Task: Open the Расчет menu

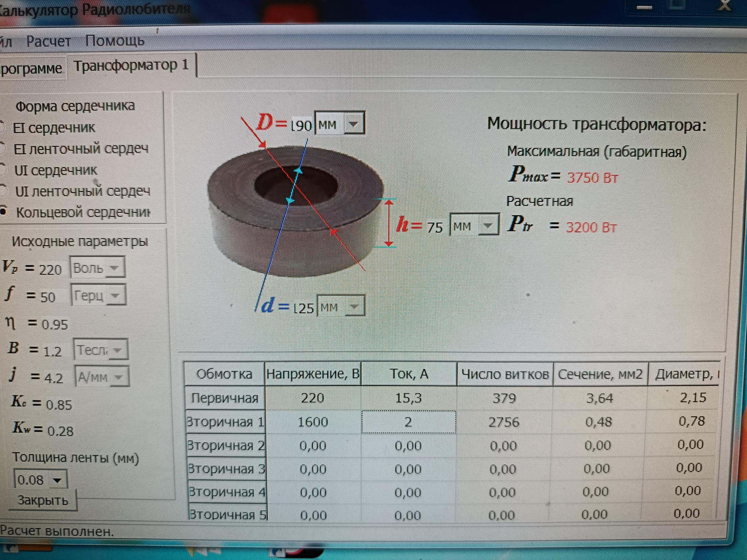Action: 49,41
